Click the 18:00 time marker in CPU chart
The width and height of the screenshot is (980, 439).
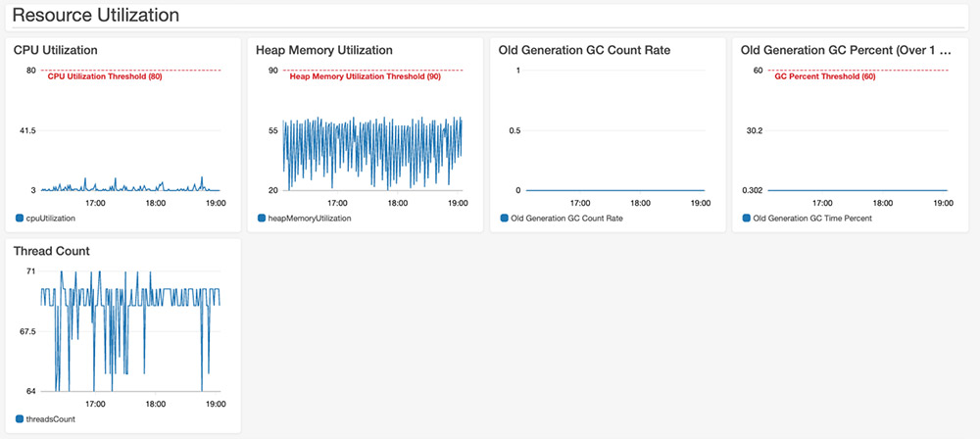point(155,203)
